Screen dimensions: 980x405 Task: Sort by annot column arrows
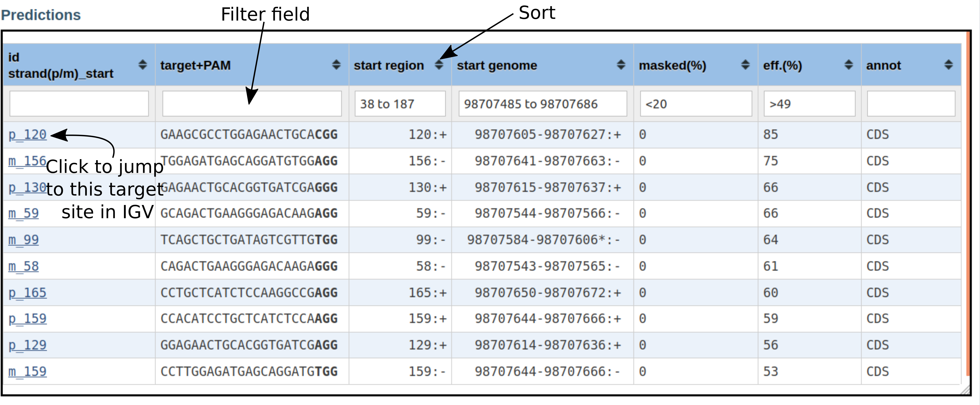pyautogui.click(x=948, y=65)
